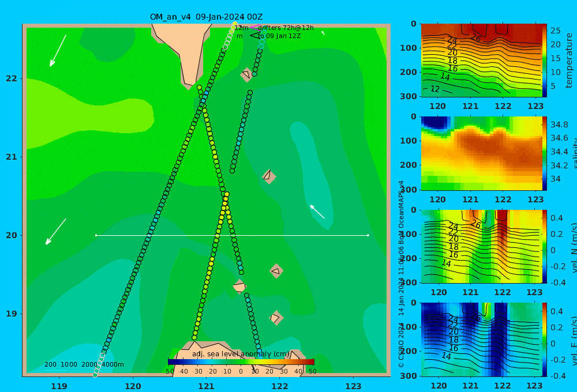This screenshot has width=577, height=392.
Task: Click the yellow-green drifter marker at the track's top
Action: point(235,24)
